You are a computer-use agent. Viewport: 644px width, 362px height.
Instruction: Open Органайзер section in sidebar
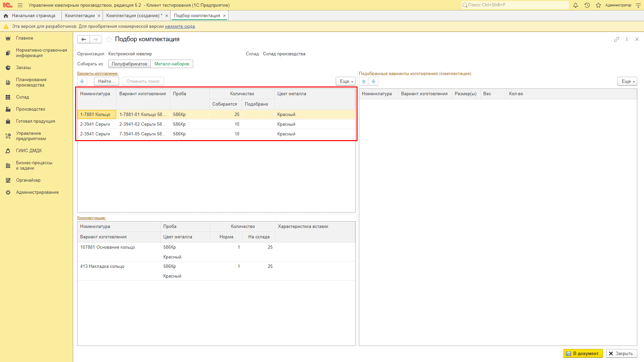click(28, 180)
